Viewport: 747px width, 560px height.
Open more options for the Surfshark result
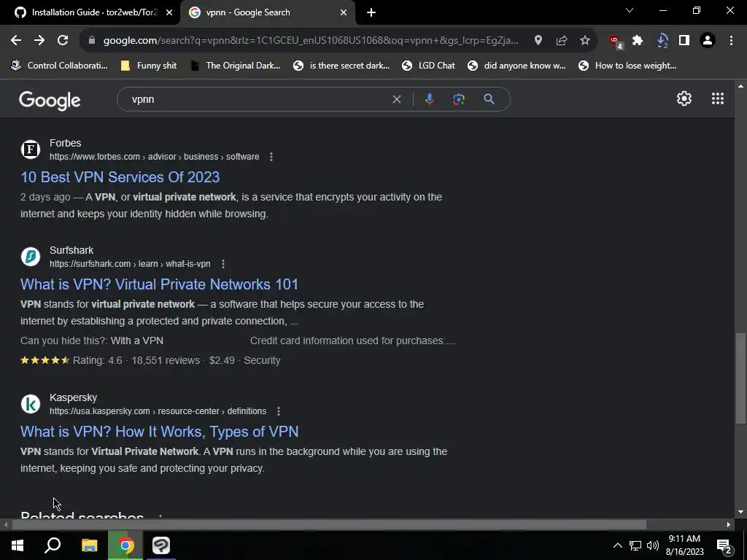223,264
